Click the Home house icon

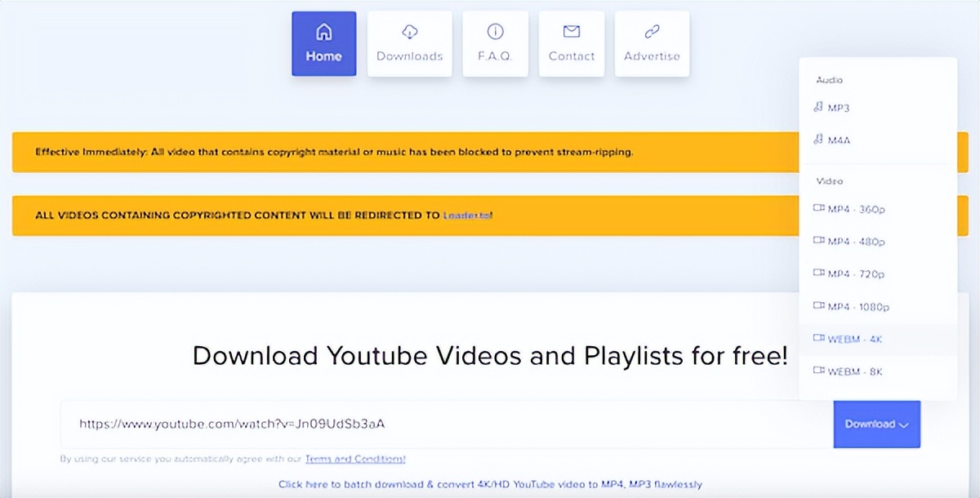tap(324, 32)
